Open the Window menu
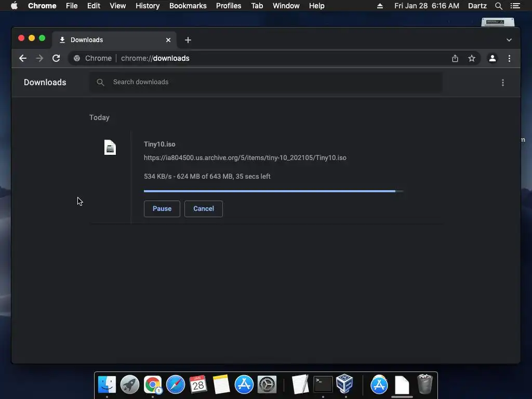Screen dimensions: 532x399 286,6
